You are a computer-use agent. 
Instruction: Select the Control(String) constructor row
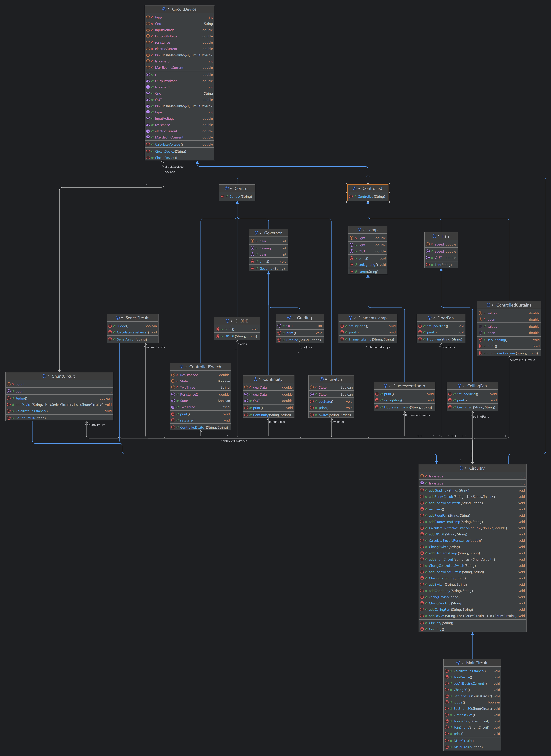(x=240, y=197)
